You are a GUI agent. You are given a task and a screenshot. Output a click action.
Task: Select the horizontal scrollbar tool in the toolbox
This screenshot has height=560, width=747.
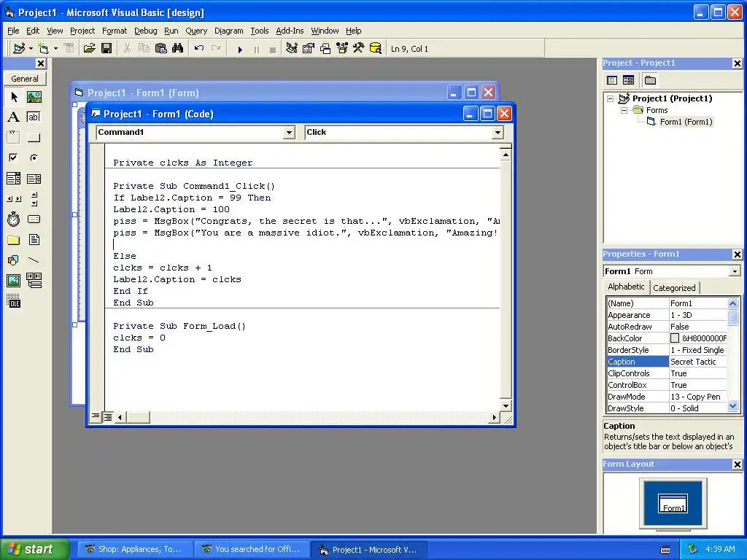click(x=14, y=199)
